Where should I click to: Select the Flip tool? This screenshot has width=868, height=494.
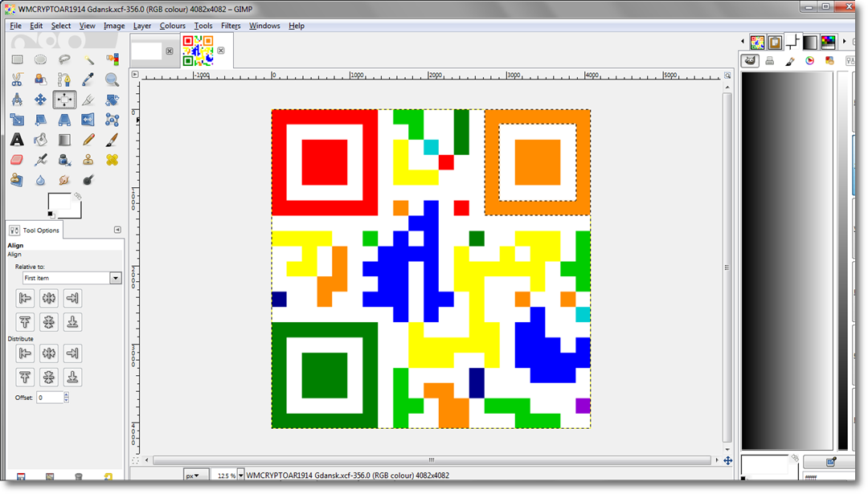coord(88,120)
